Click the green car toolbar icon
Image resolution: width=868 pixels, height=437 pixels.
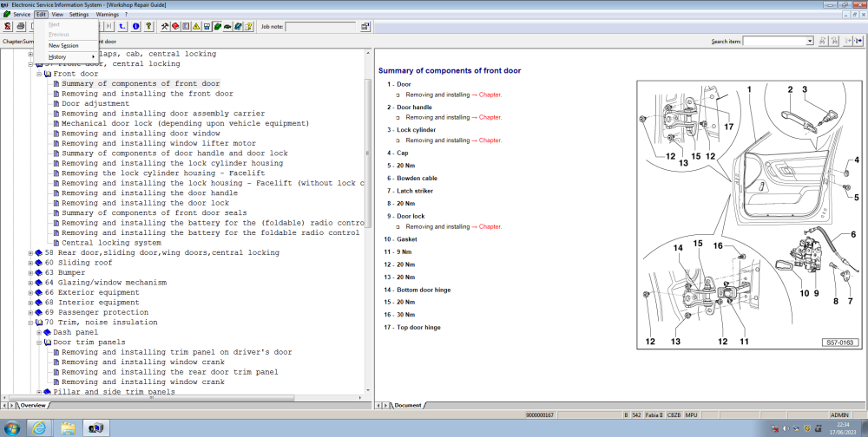coord(227,26)
